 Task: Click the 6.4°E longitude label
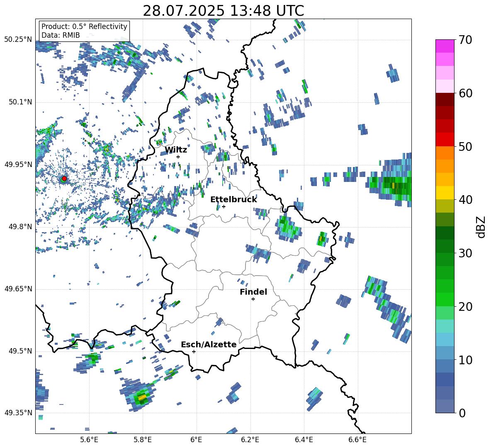(304, 440)
